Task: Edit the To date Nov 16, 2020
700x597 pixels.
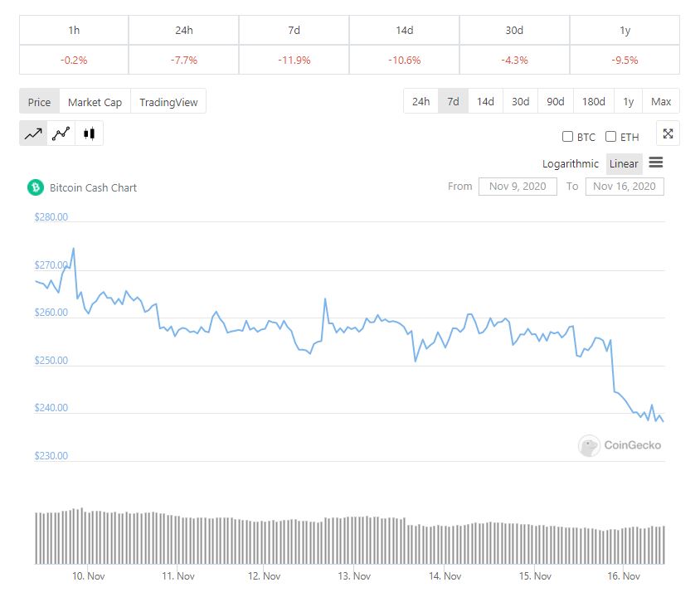Action: coord(624,187)
